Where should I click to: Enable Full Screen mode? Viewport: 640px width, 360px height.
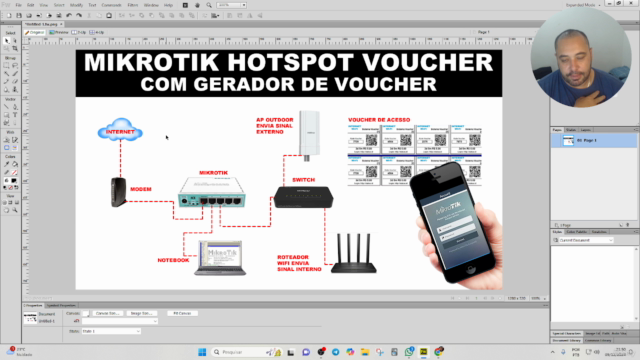[17, 202]
